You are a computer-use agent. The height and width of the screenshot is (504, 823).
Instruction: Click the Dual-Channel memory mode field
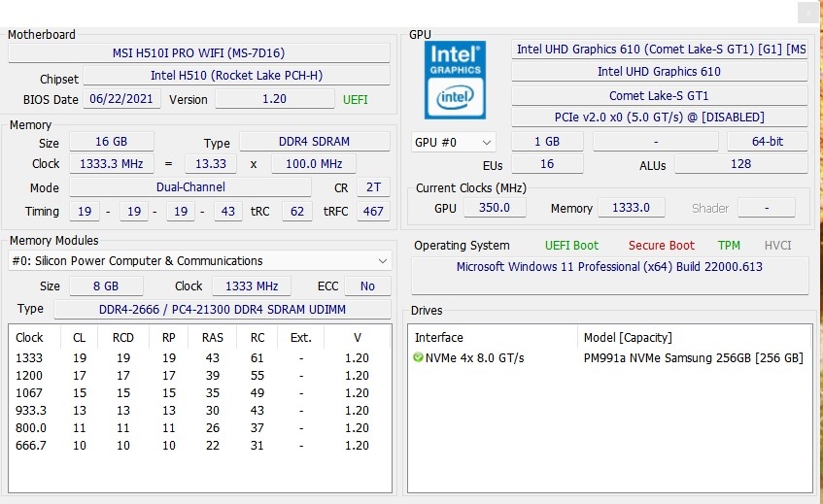[x=190, y=187]
